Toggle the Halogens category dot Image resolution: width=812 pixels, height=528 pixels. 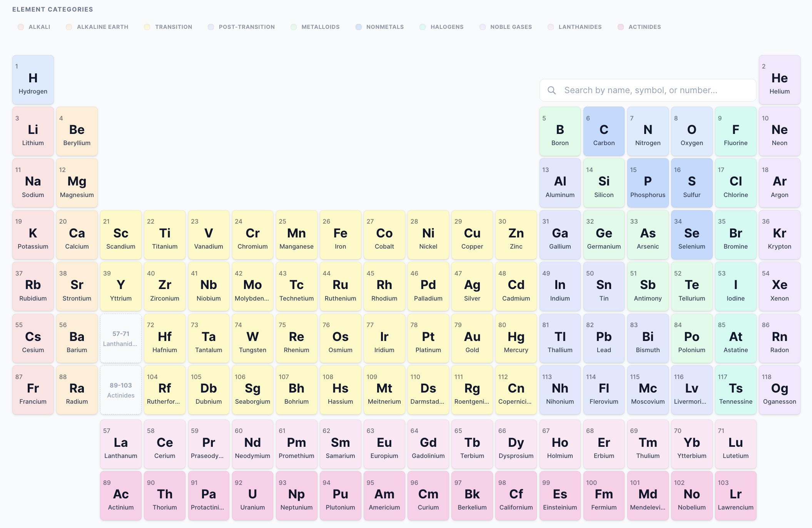[x=422, y=27]
